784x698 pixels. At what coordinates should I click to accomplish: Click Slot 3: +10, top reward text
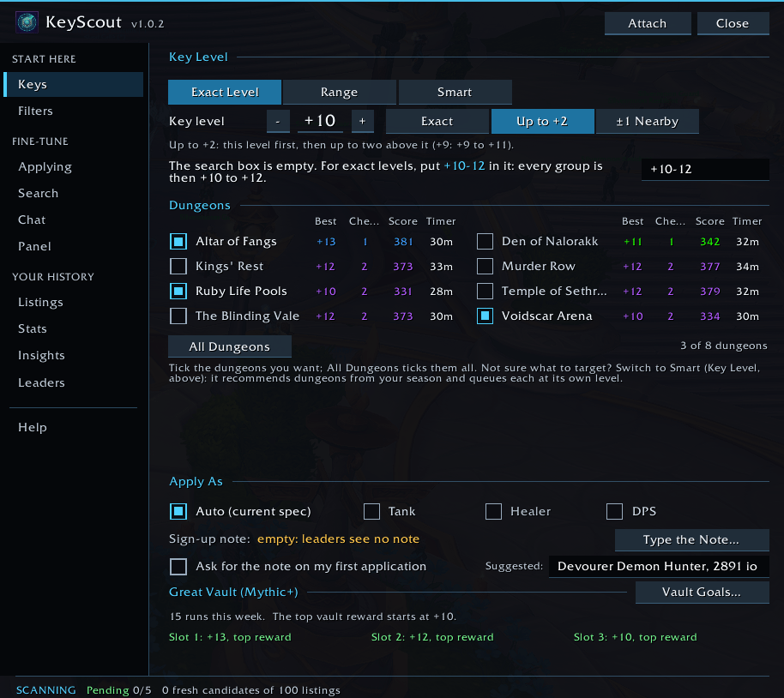(x=636, y=637)
